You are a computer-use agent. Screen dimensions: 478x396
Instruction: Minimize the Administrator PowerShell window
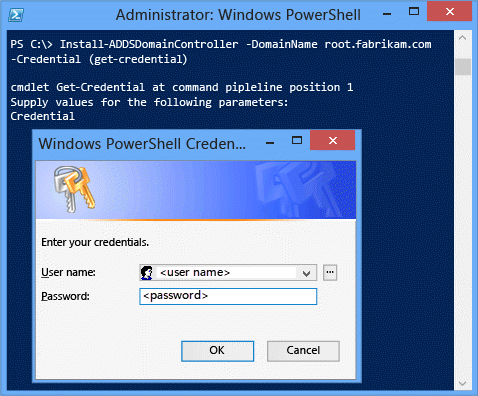(387, 14)
